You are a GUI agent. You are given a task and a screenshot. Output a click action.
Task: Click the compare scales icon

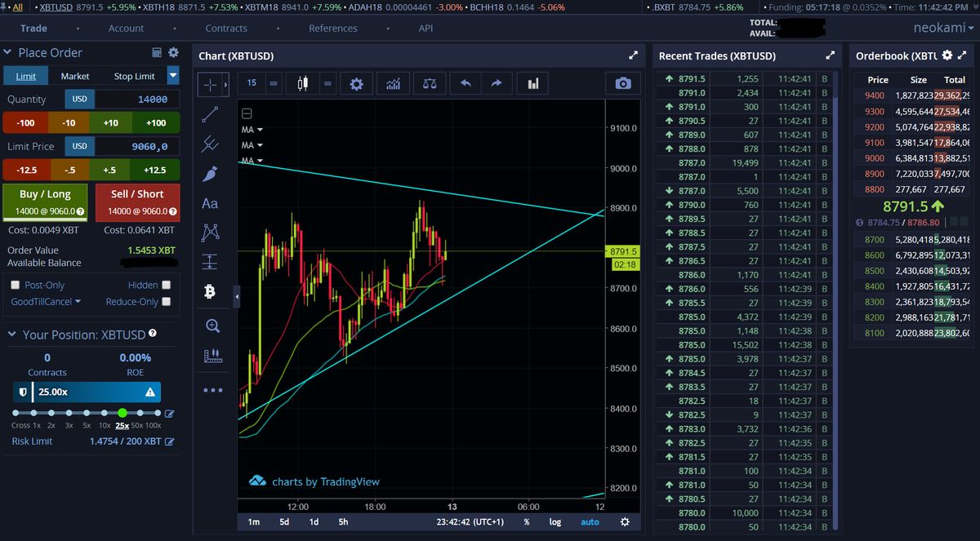[430, 83]
